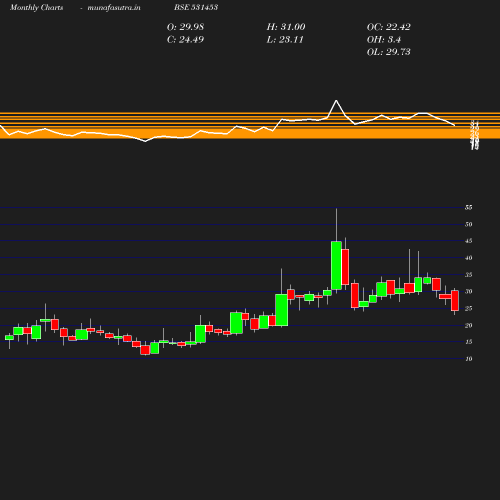Click the 'Monthly Charts' title text

pos(36,8)
